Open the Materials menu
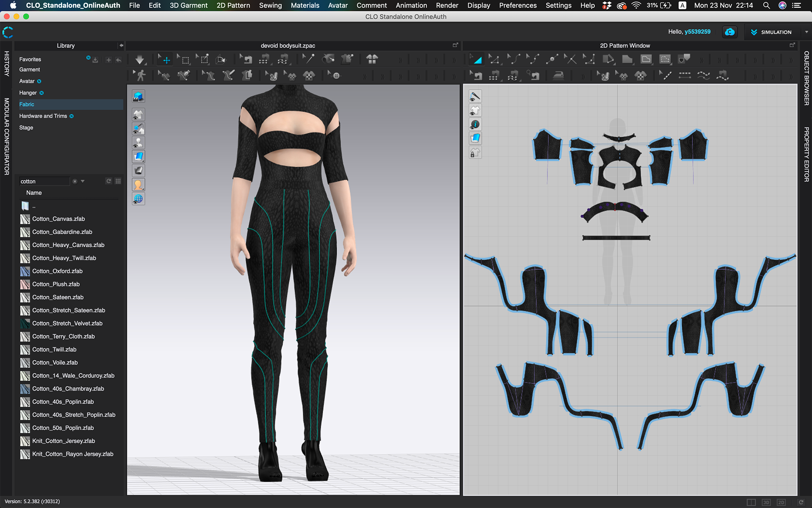This screenshot has width=812, height=508. pos(305,6)
